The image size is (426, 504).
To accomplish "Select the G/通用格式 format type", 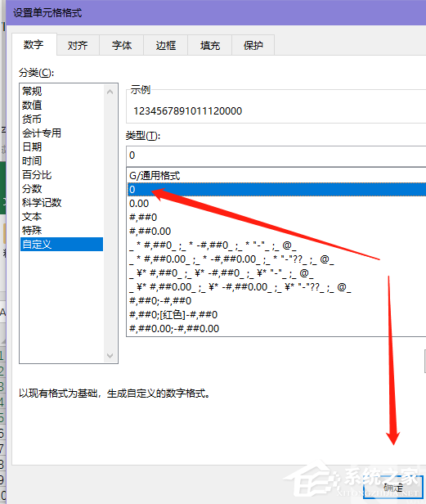I will (x=276, y=176).
